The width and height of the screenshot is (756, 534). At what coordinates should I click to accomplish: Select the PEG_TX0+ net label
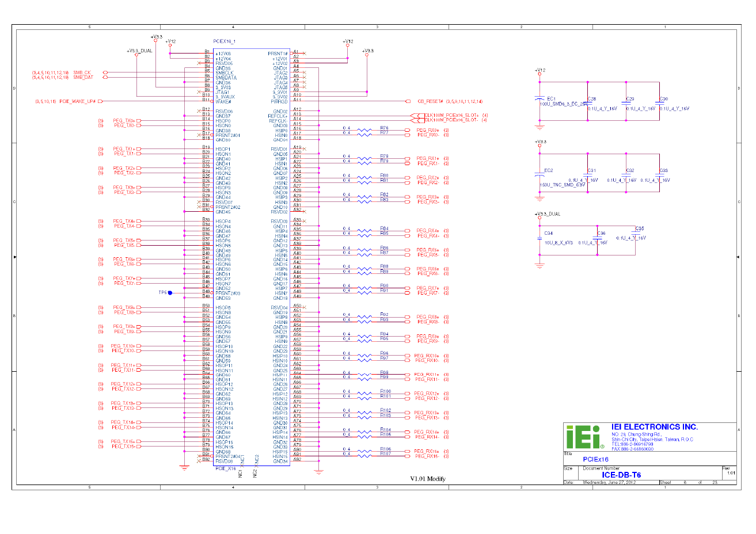(x=124, y=121)
